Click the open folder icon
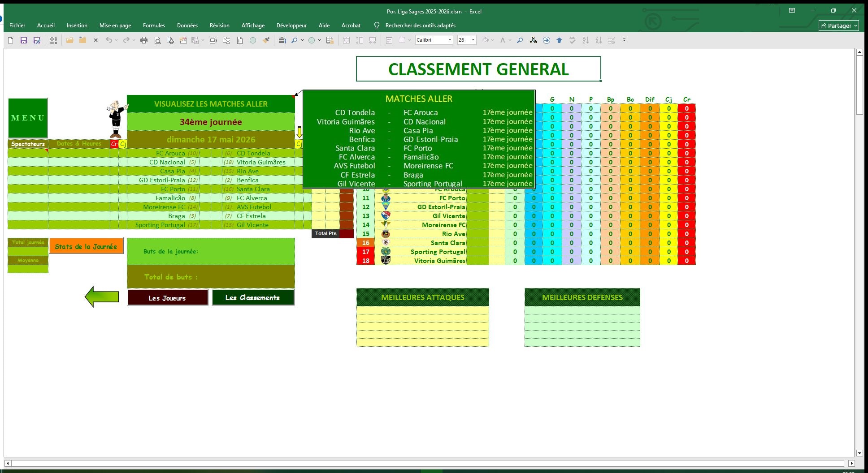Screen dimensions: 868x473 pyautogui.click(x=69, y=40)
